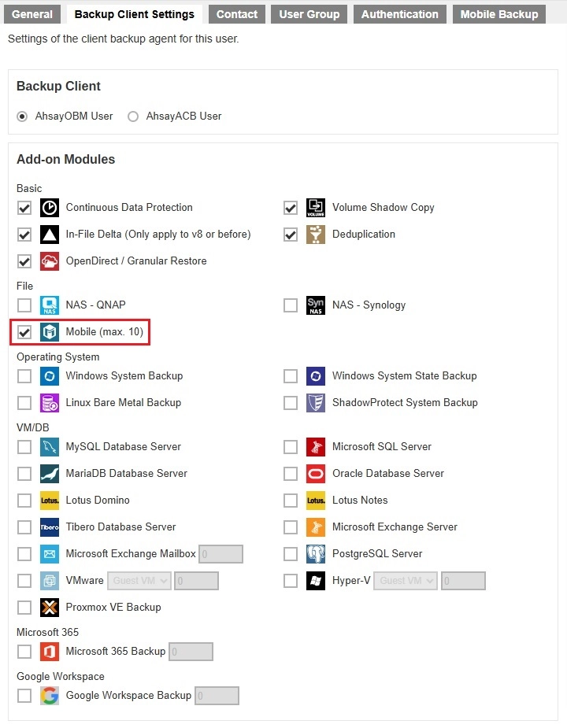This screenshot has height=728, width=567.
Task: Click the Proxmox VE Backup icon
Action: coord(49,608)
